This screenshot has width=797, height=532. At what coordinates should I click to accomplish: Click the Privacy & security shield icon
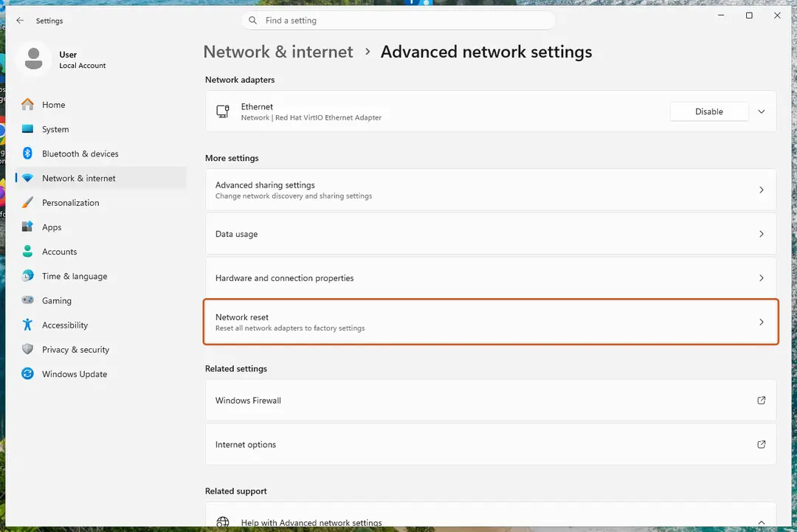pos(27,349)
